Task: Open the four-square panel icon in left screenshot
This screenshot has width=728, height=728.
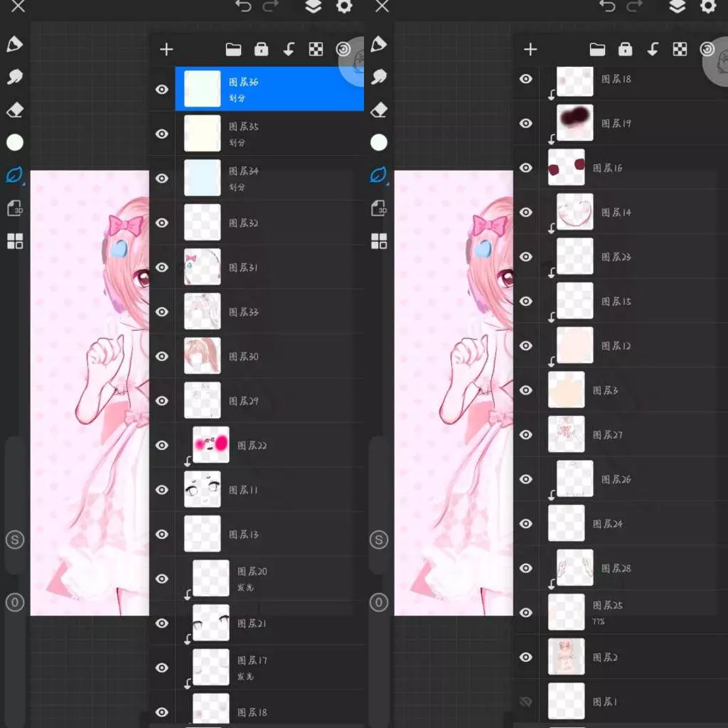Action: (x=15, y=242)
